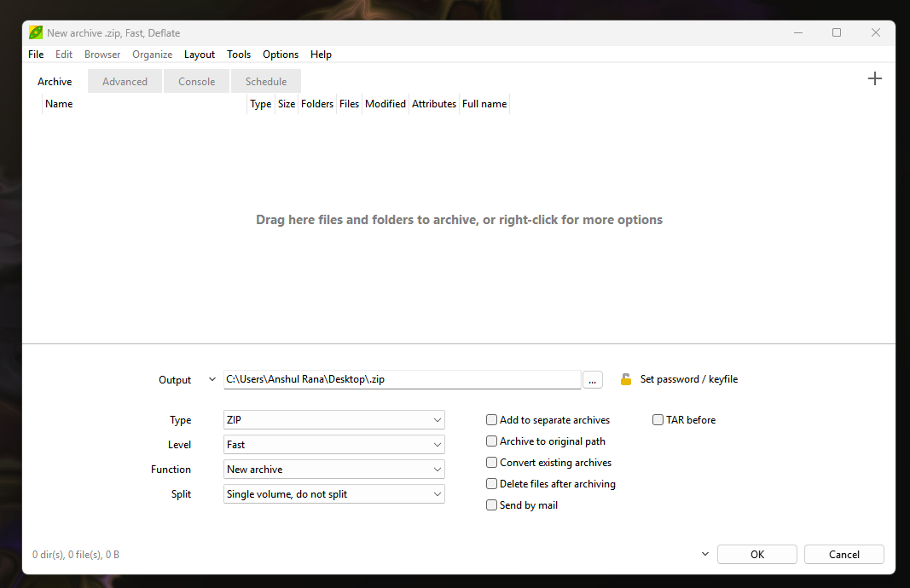The width and height of the screenshot is (910, 588).
Task: Open the Options menu
Action: [281, 54]
